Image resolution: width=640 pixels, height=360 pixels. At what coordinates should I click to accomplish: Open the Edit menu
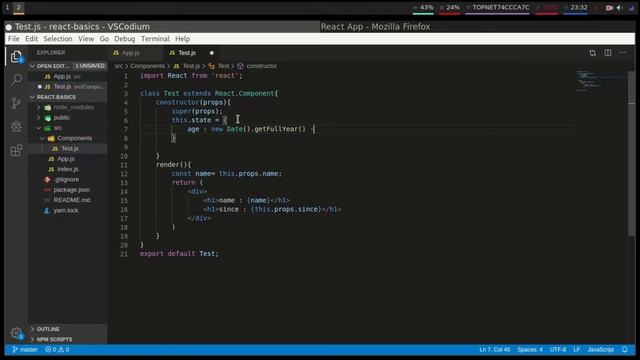31,39
